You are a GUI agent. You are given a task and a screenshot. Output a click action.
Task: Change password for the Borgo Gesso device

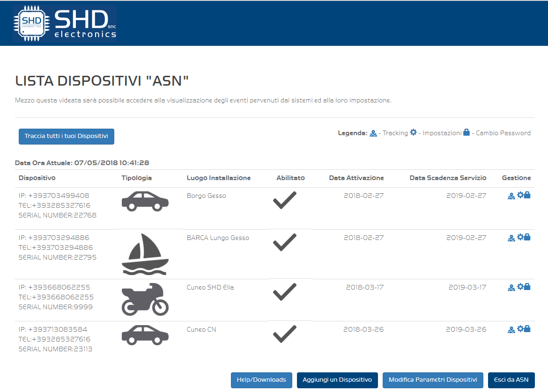click(527, 196)
